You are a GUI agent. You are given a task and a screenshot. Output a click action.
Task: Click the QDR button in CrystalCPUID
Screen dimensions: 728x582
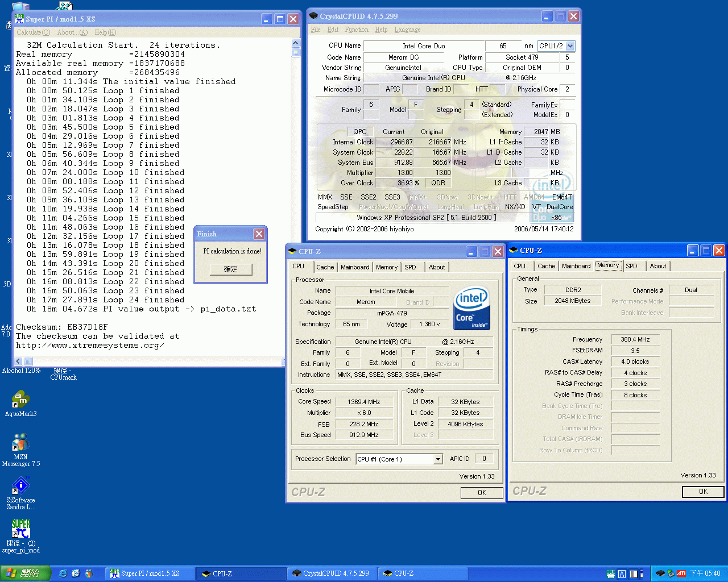click(438, 183)
